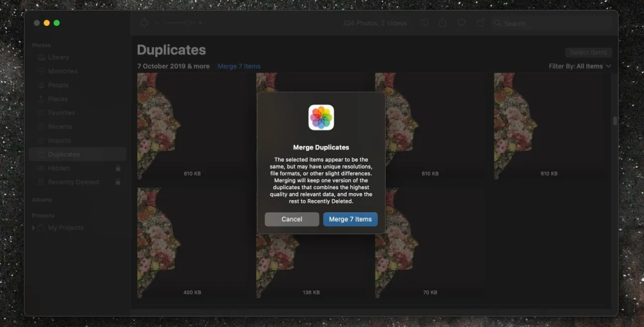Expand the My Projects folder
Viewport: 644px width, 327px height.
coord(33,228)
